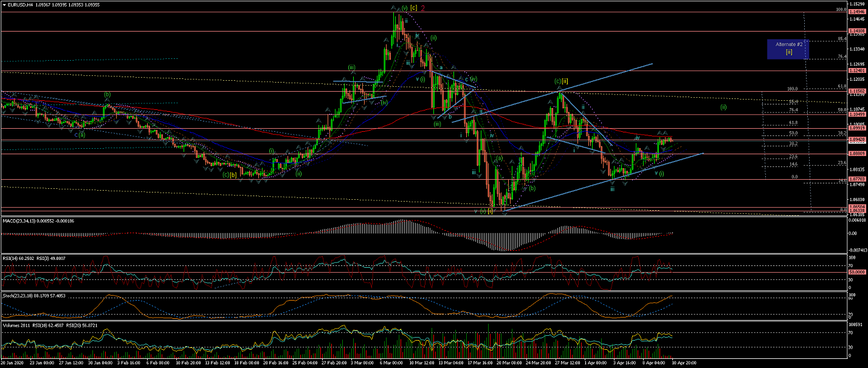Click the (c)[b] wave label

coord(230,175)
